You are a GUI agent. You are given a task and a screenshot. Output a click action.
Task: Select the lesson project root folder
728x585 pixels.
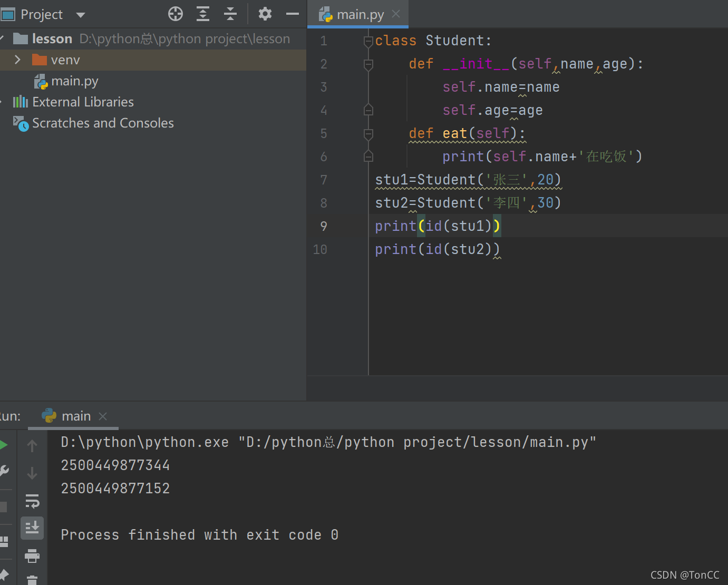point(43,38)
